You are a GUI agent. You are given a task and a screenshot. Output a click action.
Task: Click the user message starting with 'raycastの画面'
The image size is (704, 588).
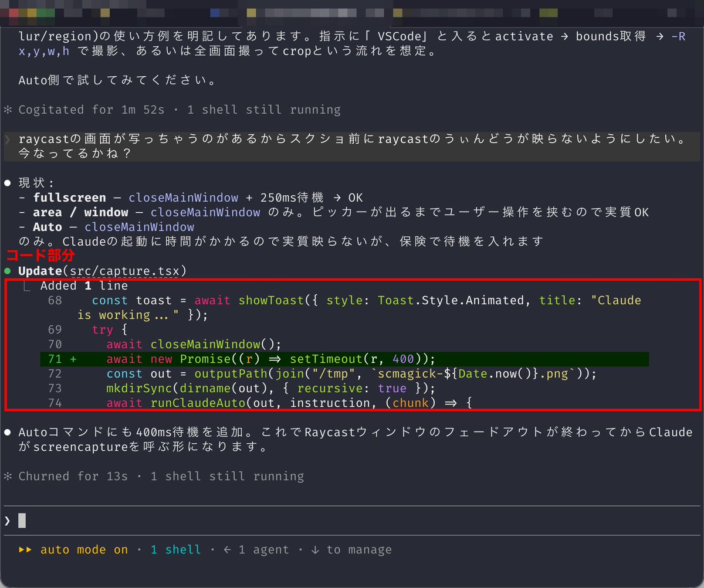click(352, 147)
